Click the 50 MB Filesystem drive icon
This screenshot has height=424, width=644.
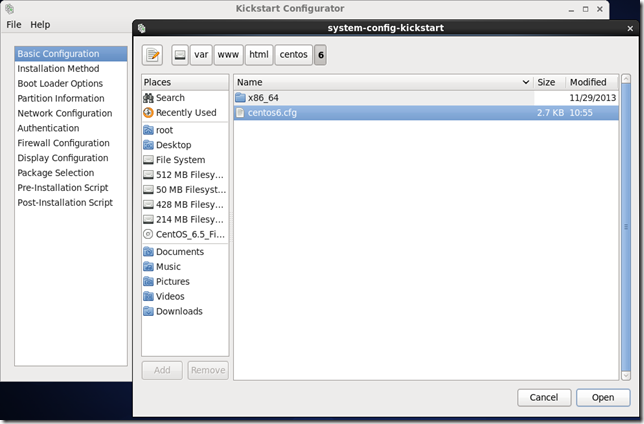(148, 189)
